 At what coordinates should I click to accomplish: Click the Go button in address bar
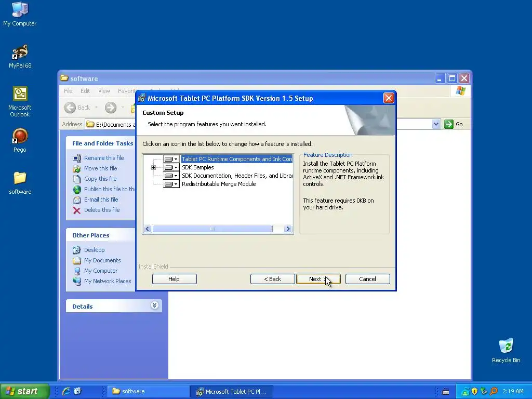454,124
